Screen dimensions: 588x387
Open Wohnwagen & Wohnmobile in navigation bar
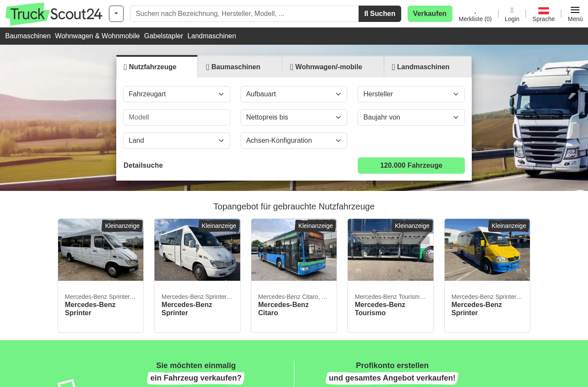(x=97, y=36)
